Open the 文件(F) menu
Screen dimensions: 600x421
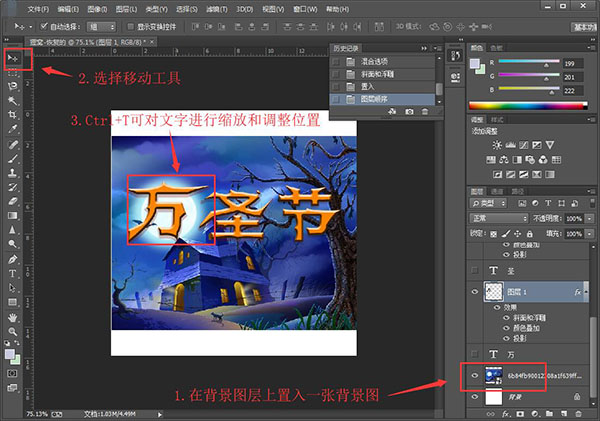tap(38, 9)
